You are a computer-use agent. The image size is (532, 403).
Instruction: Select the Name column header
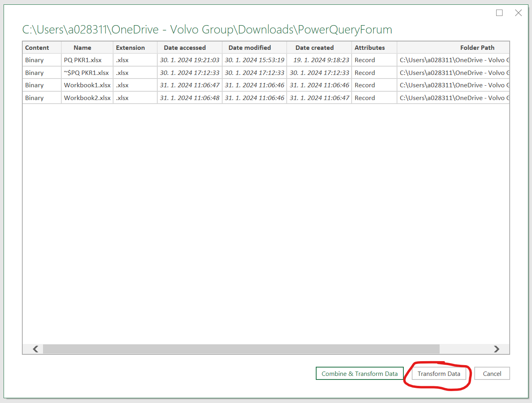click(87, 47)
